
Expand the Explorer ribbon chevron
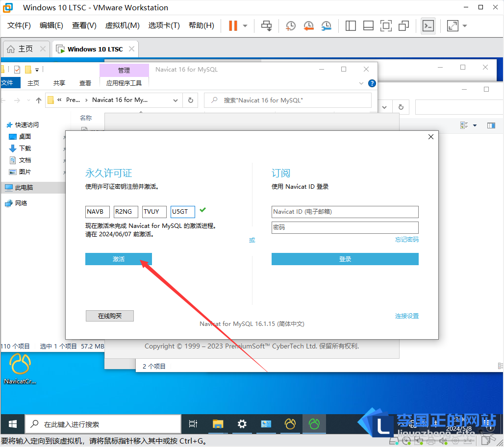coord(361,83)
